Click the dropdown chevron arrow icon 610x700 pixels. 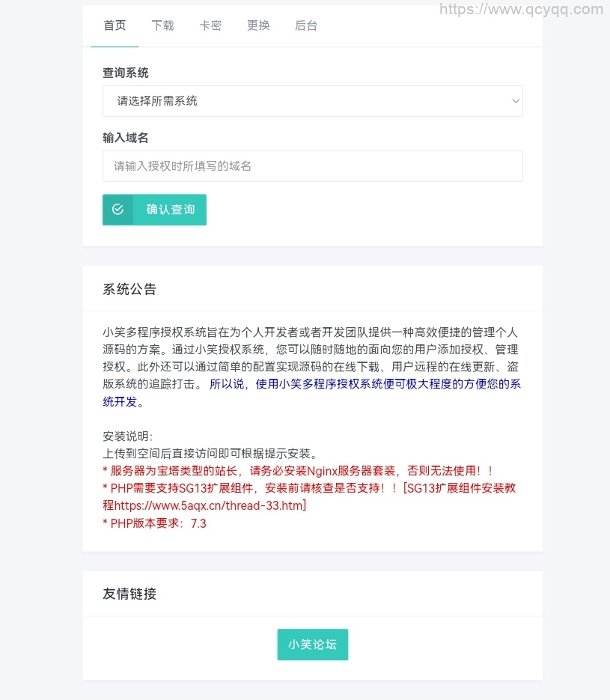point(516,101)
